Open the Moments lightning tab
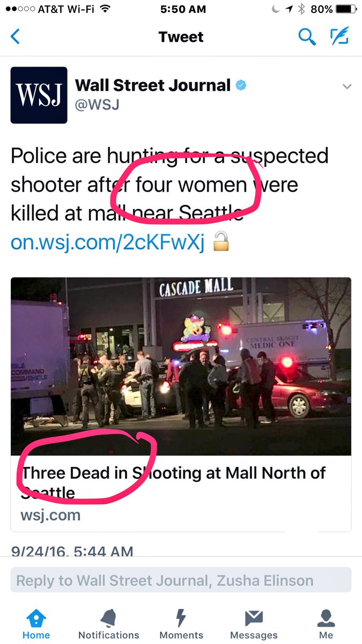 pyautogui.click(x=181, y=625)
